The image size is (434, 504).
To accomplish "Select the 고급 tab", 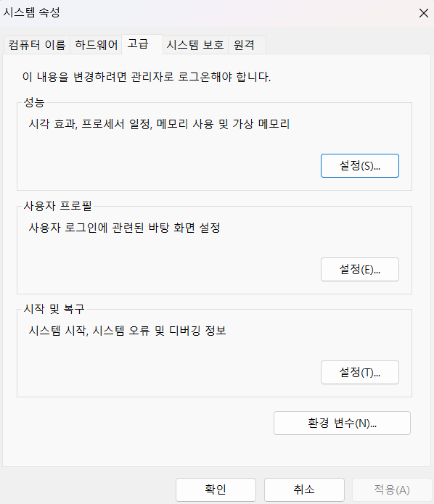I will [142, 44].
